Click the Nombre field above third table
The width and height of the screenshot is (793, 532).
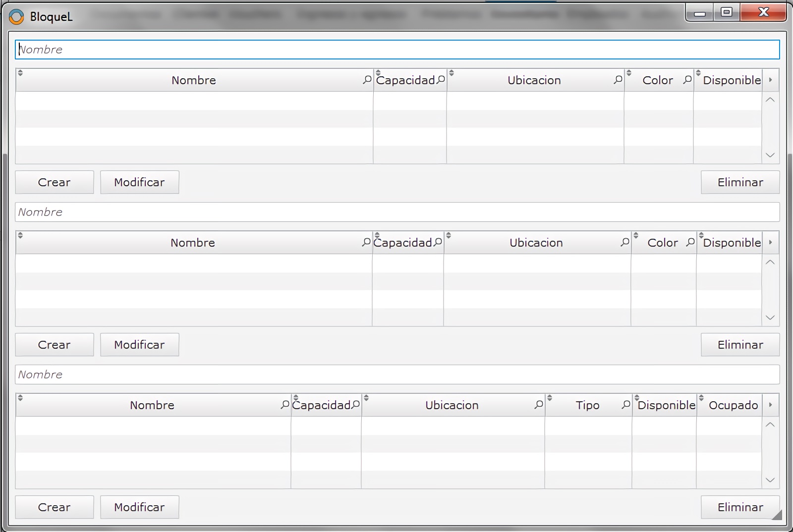tap(396, 374)
